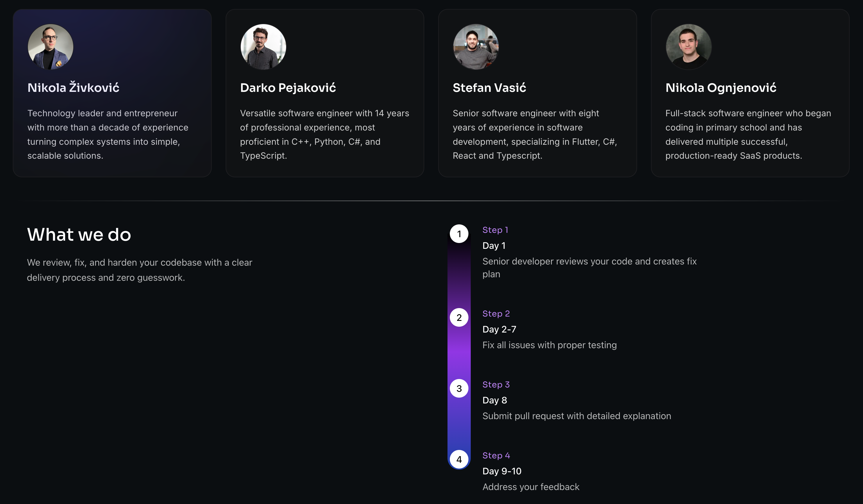
Task: Click the What we do heading
Action: [79, 235]
